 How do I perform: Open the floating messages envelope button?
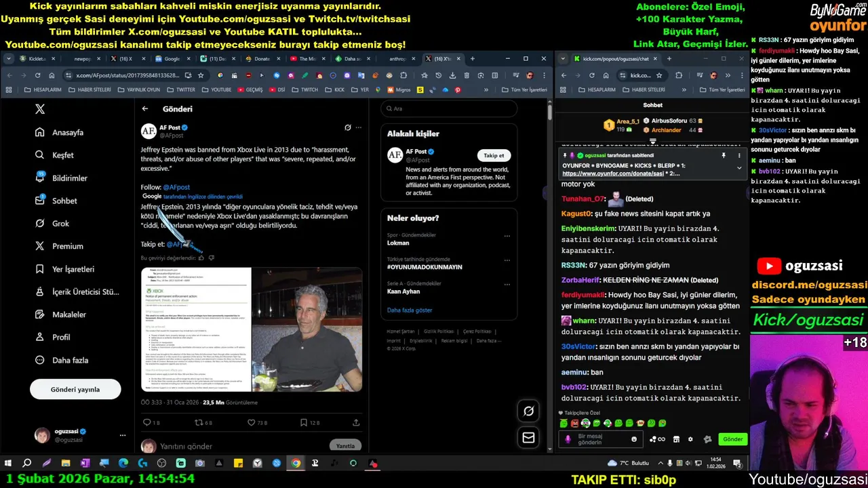(528, 438)
